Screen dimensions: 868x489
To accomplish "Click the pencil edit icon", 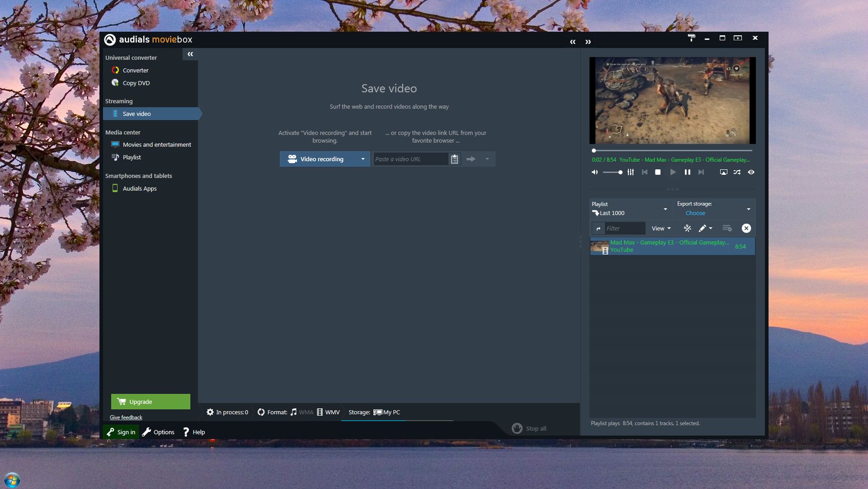I will click(702, 228).
